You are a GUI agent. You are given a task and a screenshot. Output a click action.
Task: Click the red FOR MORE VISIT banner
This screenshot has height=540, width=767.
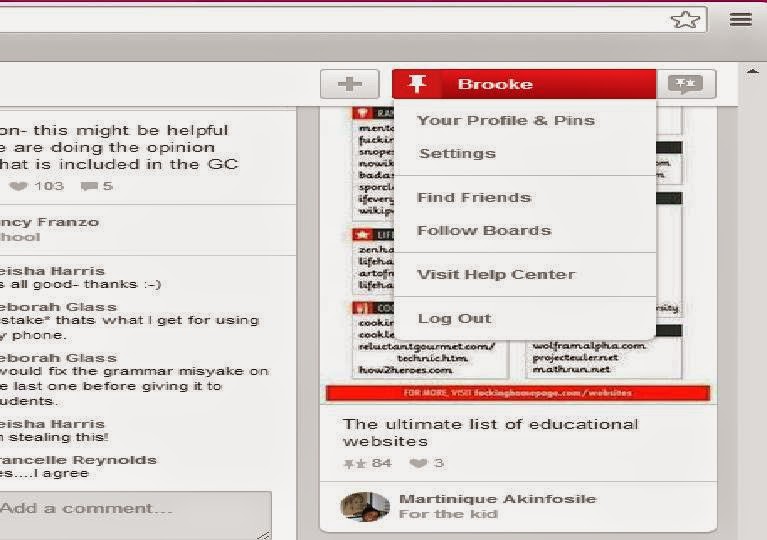pyautogui.click(x=518, y=393)
